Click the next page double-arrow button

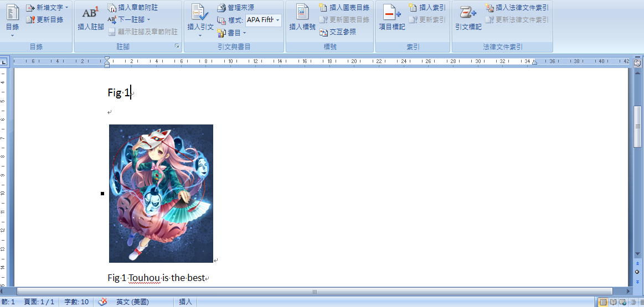(x=637, y=282)
